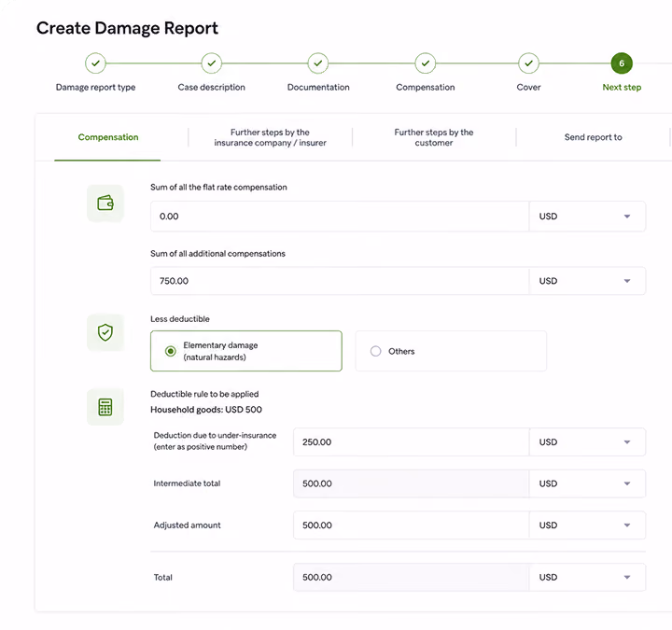Go to the Documentation step circle
Screen dimensions: 672x630
[x=318, y=63]
